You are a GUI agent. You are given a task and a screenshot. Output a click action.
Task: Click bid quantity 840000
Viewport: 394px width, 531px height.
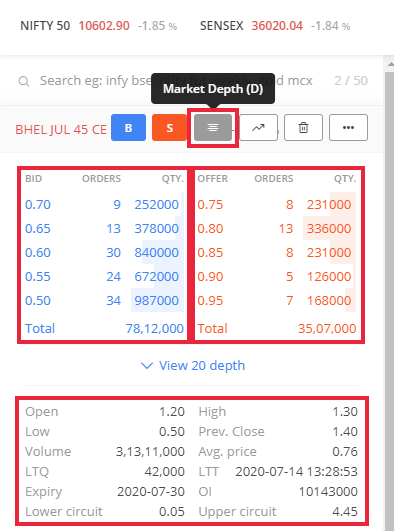(157, 253)
